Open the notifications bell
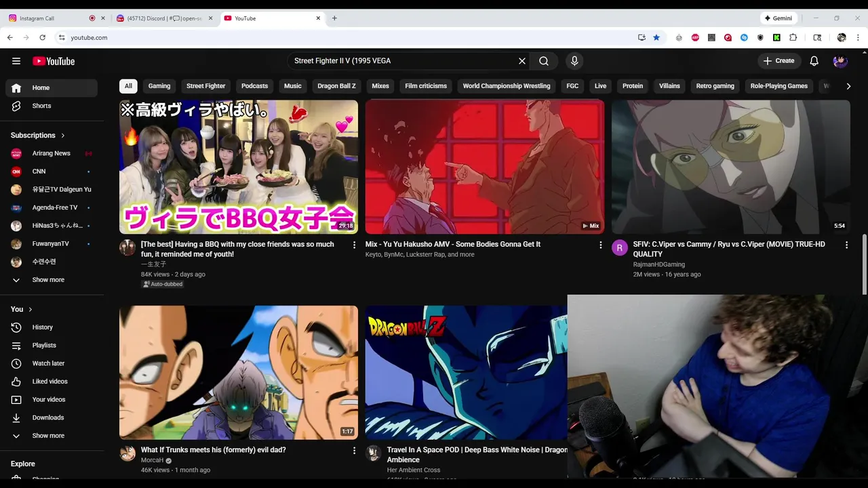868x488 pixels. 814,61
